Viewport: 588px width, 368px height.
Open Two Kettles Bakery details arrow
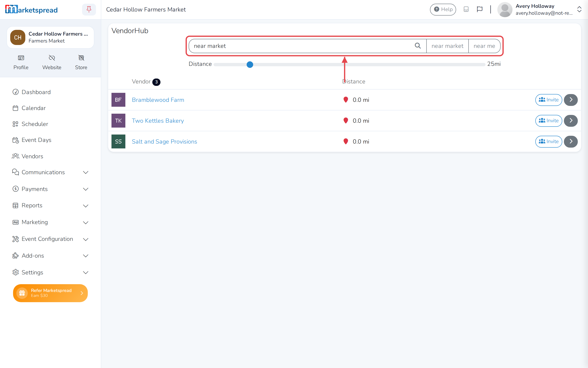[x=571, y=120]
